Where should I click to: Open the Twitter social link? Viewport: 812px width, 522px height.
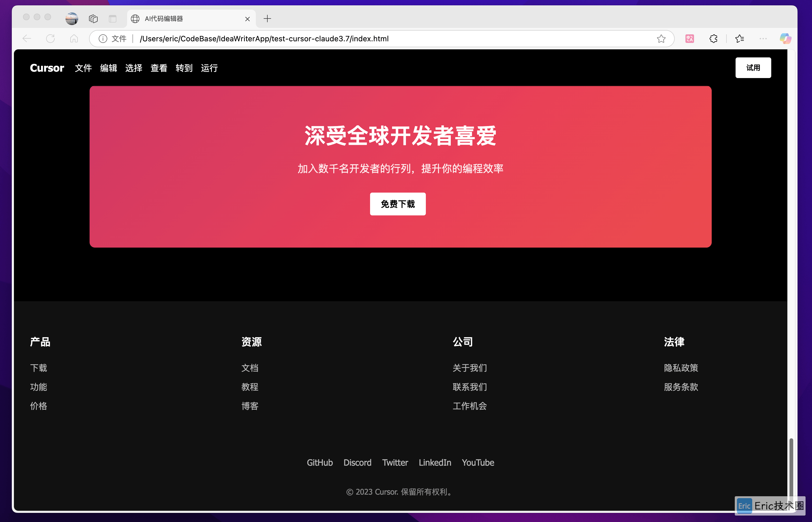click(395, 463)
